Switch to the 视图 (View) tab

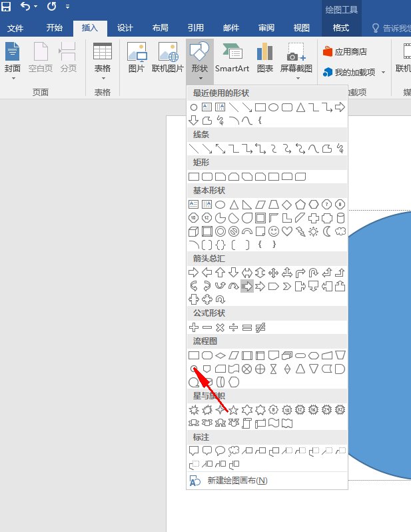click(302, 28)
